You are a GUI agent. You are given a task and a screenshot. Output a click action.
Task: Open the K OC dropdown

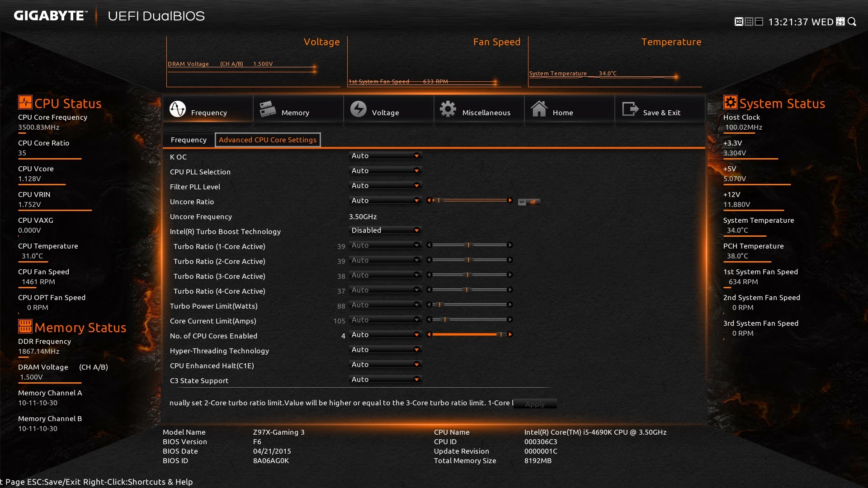pyautogui.click(x=386, y=156)
